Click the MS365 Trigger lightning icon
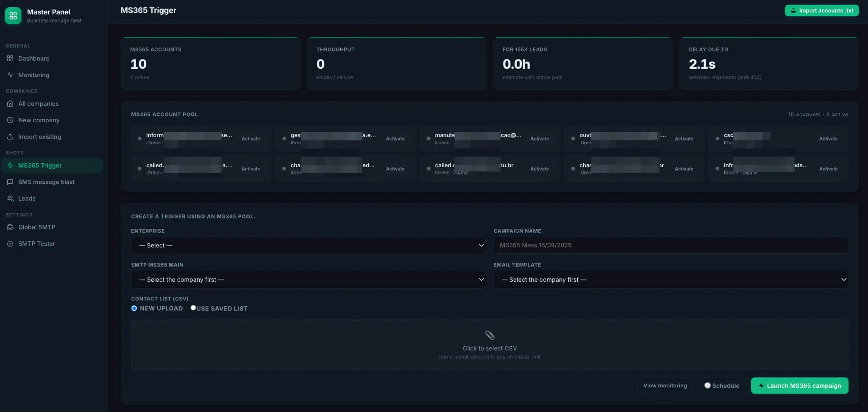Image resolution: width=868 pixels, height=412 pixels. pyautogui.click(x=10, y=165)
